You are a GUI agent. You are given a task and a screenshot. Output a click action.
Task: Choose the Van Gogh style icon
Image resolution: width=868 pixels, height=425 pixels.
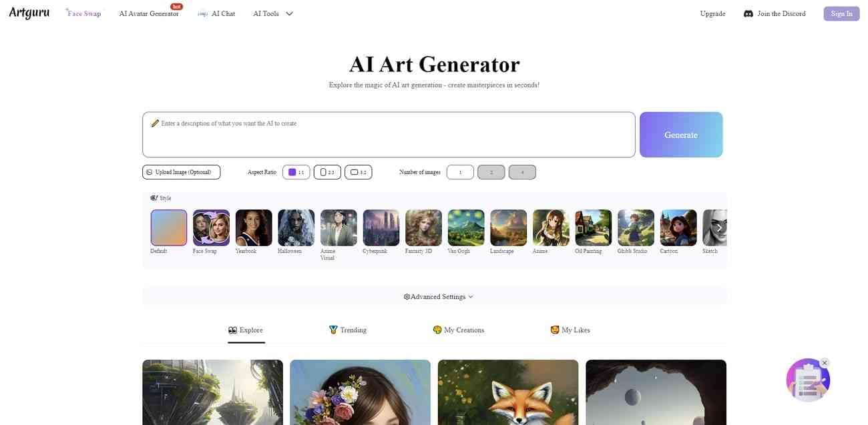(x=466, y=228)
